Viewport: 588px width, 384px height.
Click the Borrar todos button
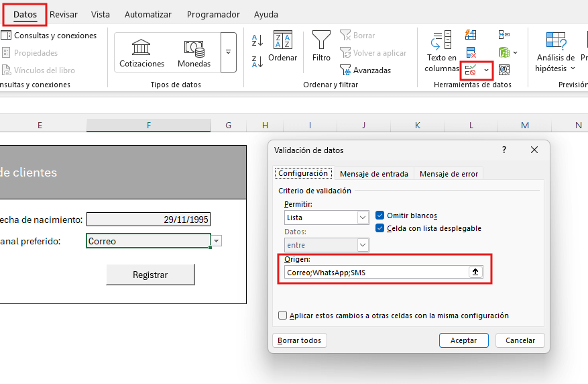tap(299, 340)
